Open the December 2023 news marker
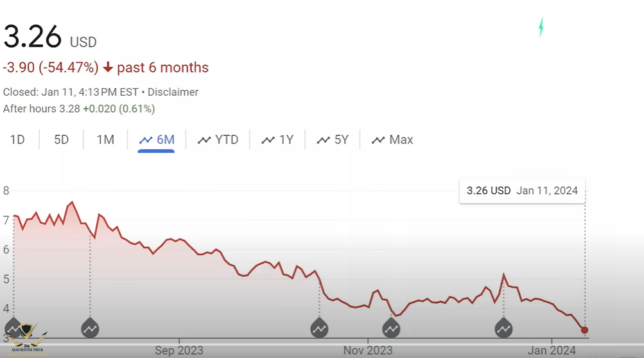This screenshot has height=358, width=644. pos(503,328)
